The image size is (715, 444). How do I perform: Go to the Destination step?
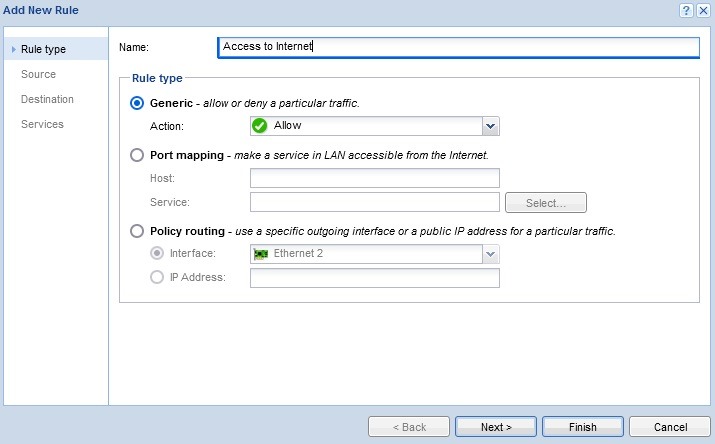point(47,99)
